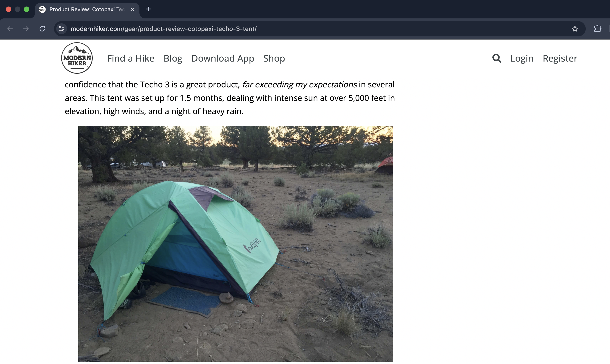The image size is (610, 364).
Task: Click the Modern Hiker logo
Action: click(x=77, y=58)
